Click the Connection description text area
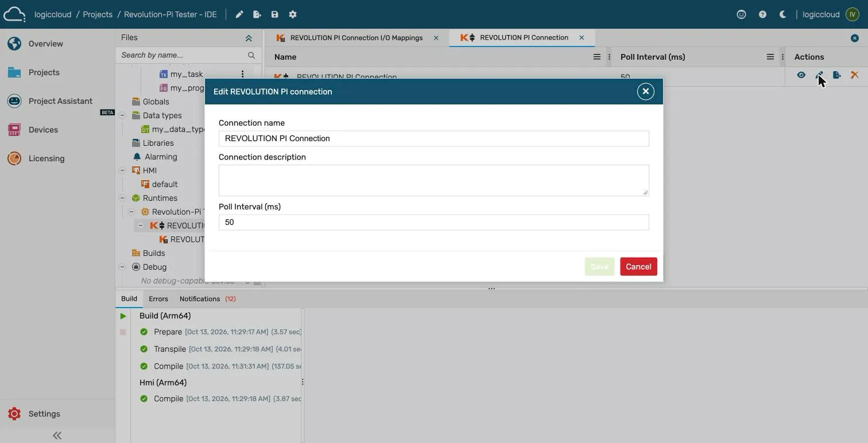Image resolution: width=868 pixels, height=443 pixels. [434, 180]
